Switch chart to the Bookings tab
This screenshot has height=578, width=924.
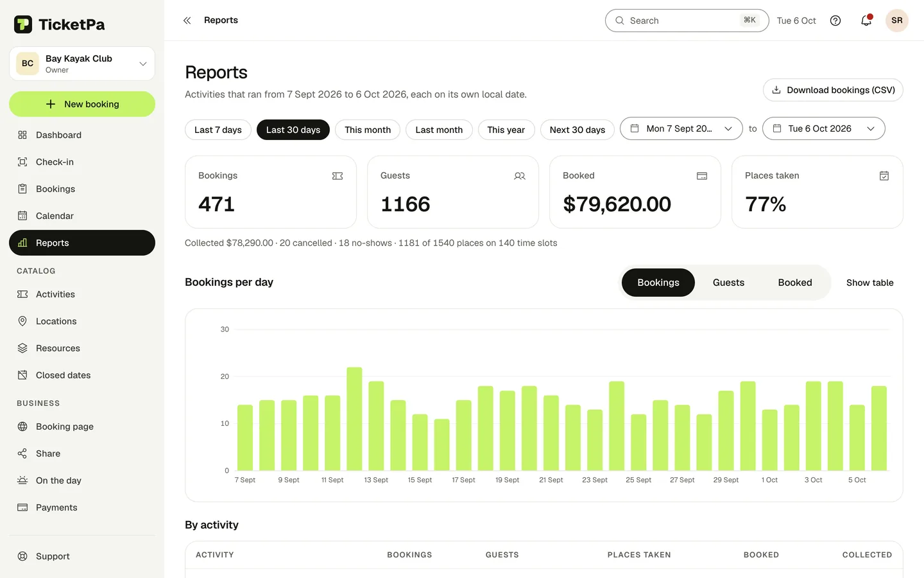[658, 283]
